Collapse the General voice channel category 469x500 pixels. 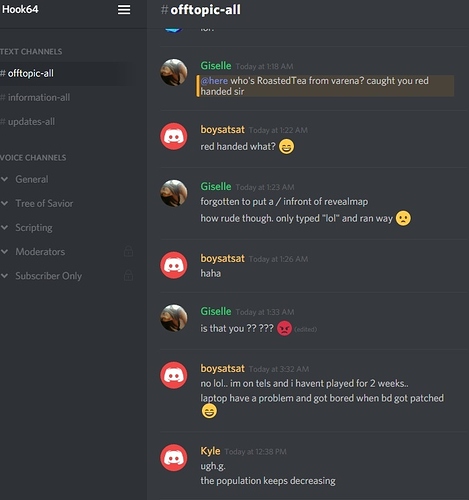4,179
